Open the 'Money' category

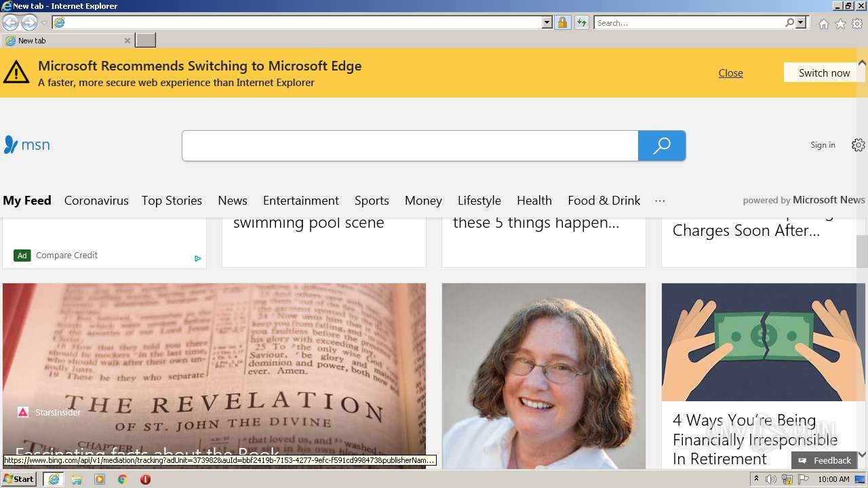tap(423, 201)
